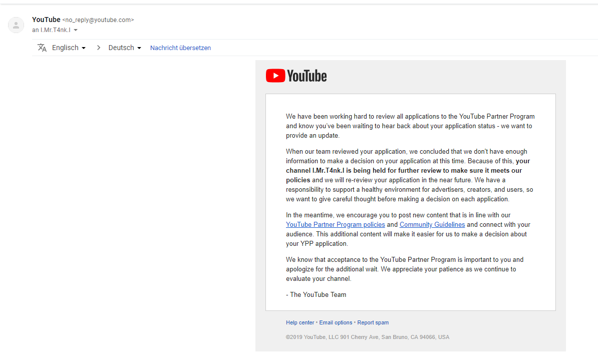Click the YouTube logo in the email
Screen dimensions: 598x364
click(296, 76)
